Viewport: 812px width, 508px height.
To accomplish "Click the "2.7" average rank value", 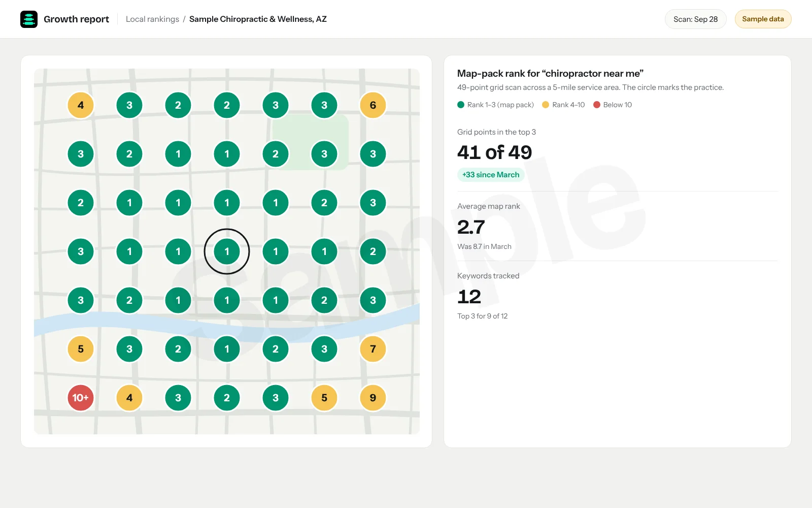I will point(471,227).
